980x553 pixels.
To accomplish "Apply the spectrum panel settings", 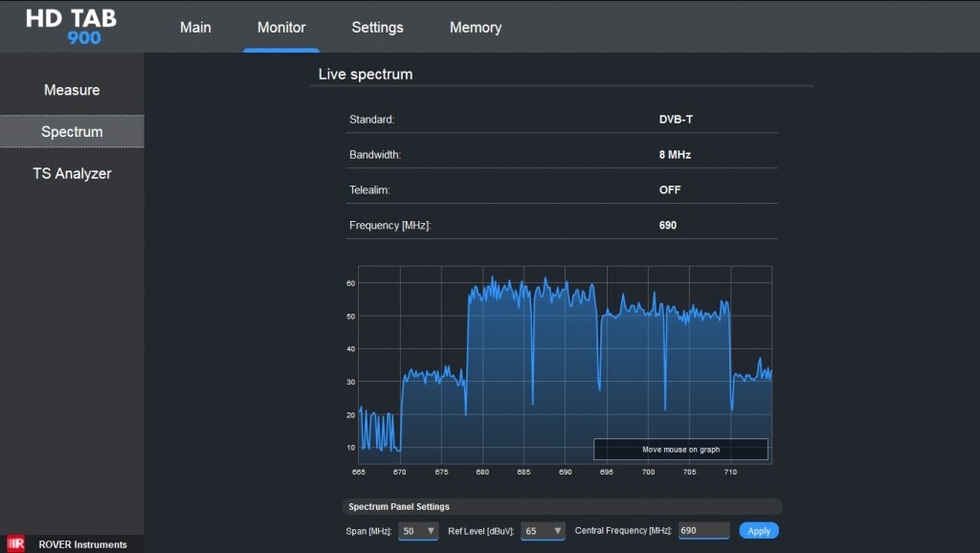I will pyautogui.click(x=759, y=530).
